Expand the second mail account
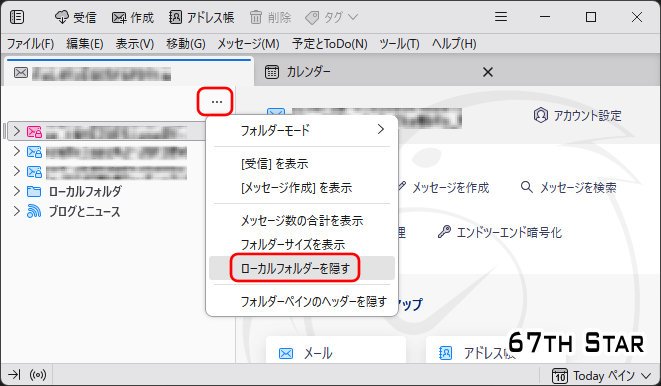Viewport: 661px width, 386px height. [x=16, y=151]
